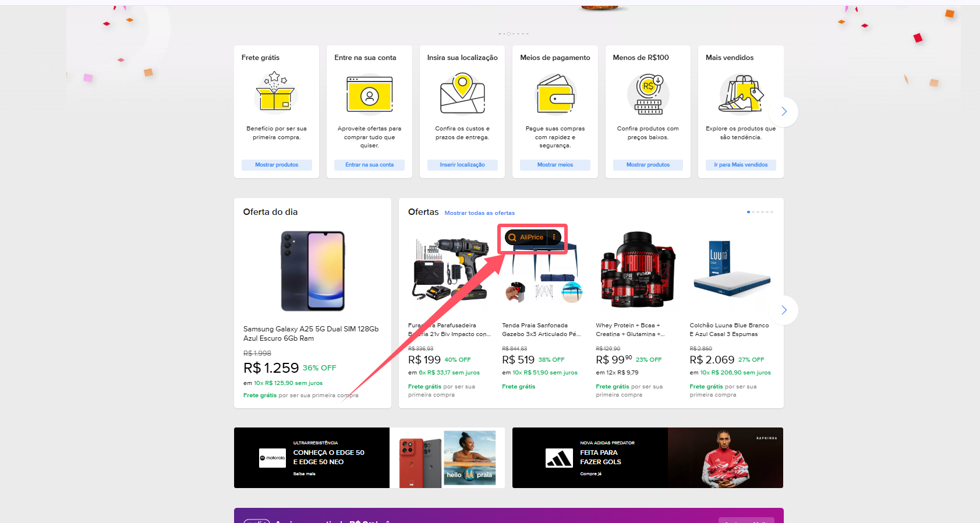Open the AliPrice three-dot menu
980x523 pixels.
point(554,237)
